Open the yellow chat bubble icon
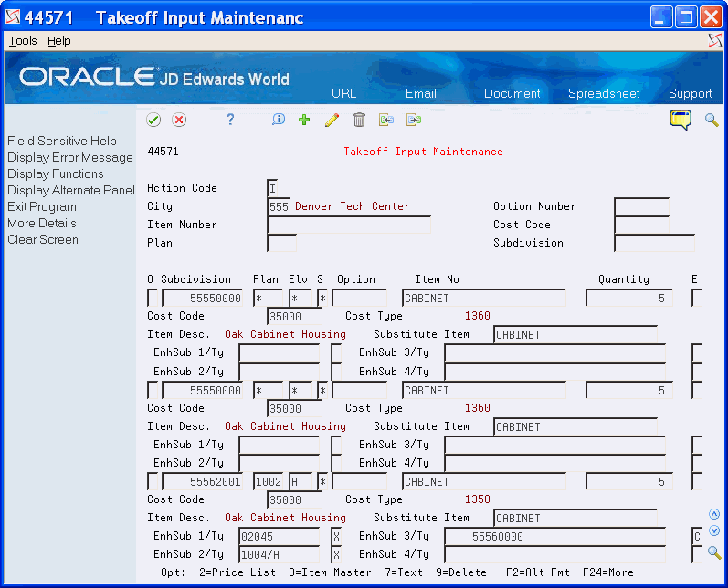The height and width of the screenshot is (588, 728). (681, 121)
